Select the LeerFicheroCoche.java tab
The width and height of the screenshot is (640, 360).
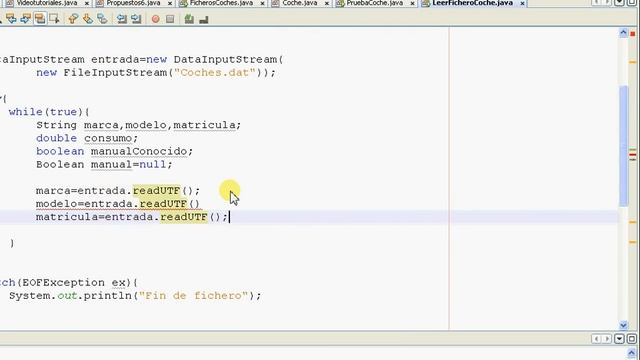point(472,3)
